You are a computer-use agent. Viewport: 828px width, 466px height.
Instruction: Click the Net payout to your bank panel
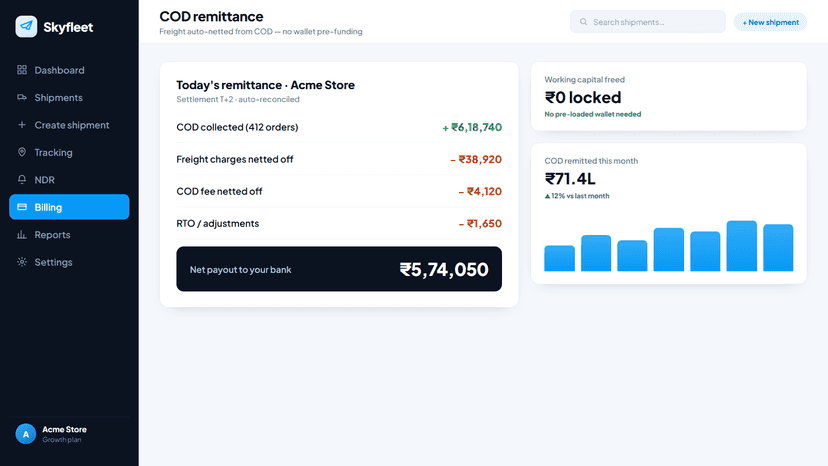(x=339, y=269)
